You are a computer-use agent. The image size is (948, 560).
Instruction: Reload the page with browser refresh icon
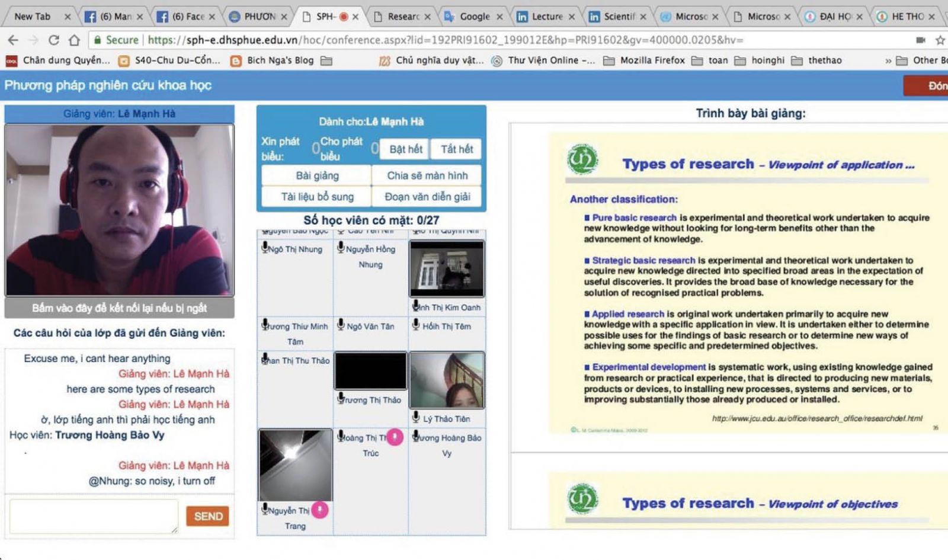[53, 40]
